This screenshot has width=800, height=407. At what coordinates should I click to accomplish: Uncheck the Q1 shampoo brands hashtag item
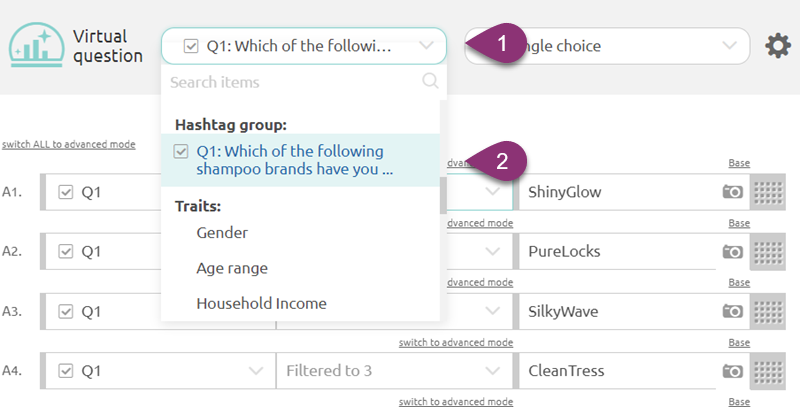click(180, 152)
